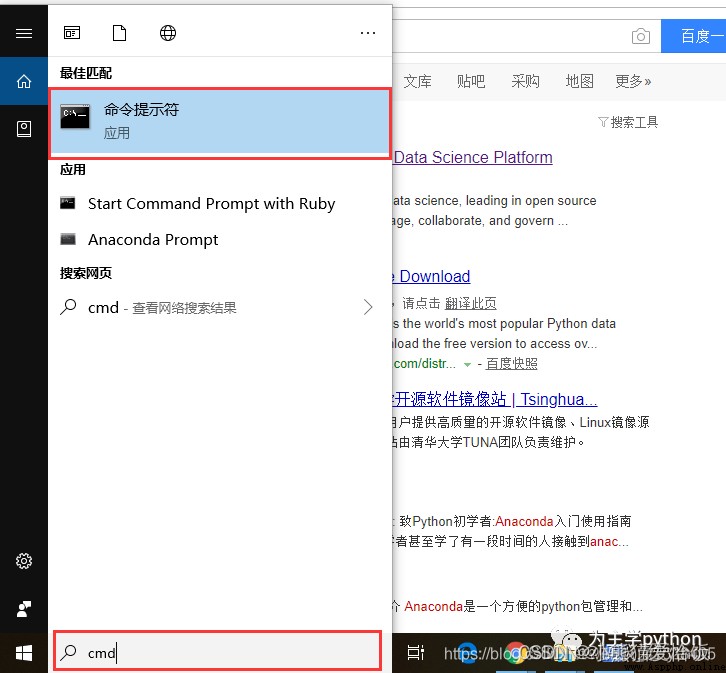Click the Command Prompt black icon
Screen dimensions: 726x673
75,116
